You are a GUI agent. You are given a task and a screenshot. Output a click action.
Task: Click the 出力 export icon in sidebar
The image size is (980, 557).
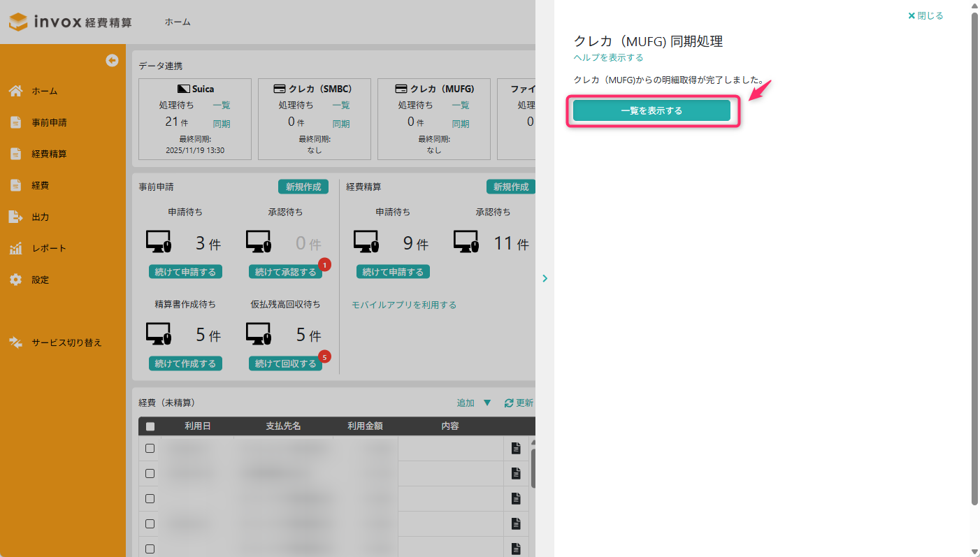click(16, 217)
